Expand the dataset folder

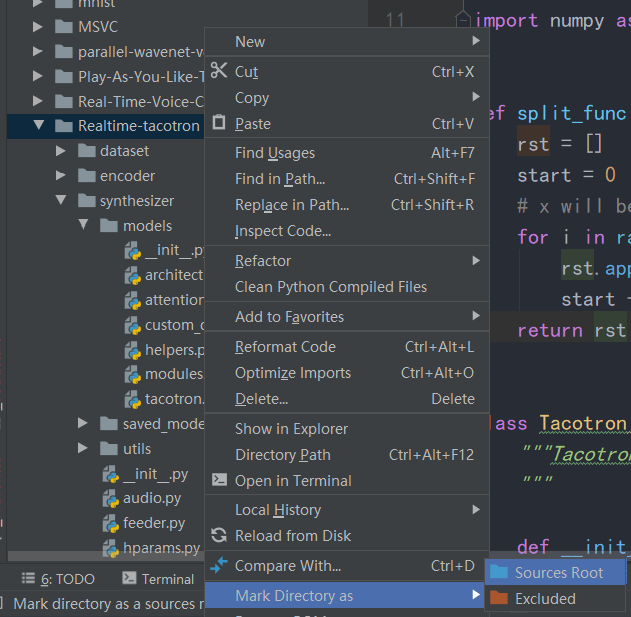tap(61, 151)
